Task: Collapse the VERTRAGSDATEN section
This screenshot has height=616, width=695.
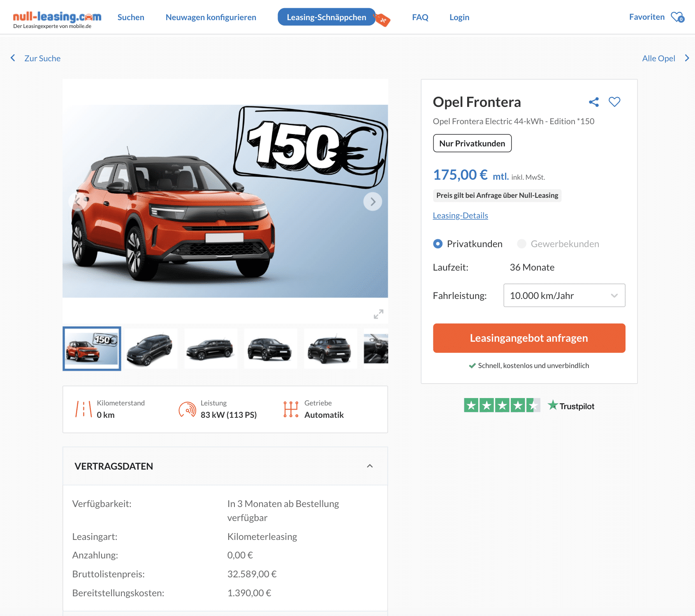Action: pos(370,466)
